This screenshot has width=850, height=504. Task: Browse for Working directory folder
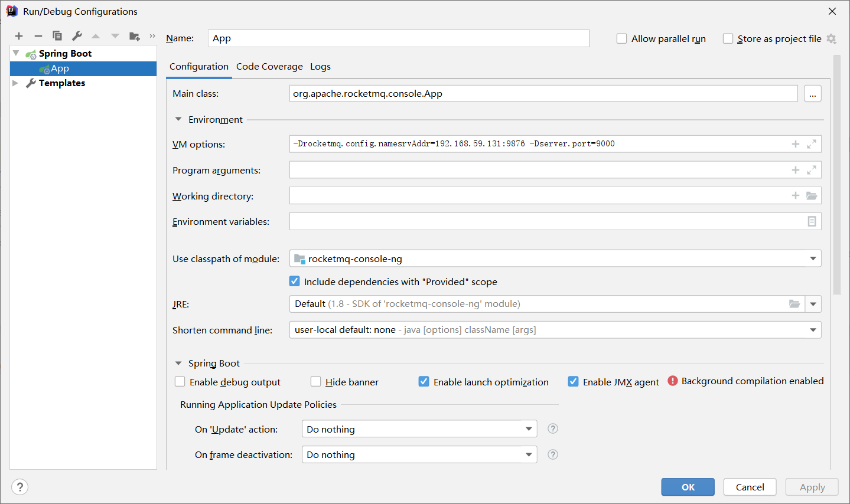coord(812,195)
